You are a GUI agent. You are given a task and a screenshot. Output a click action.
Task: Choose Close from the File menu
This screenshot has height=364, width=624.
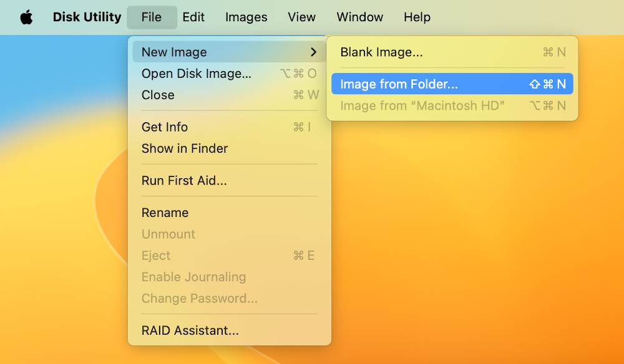158,95
